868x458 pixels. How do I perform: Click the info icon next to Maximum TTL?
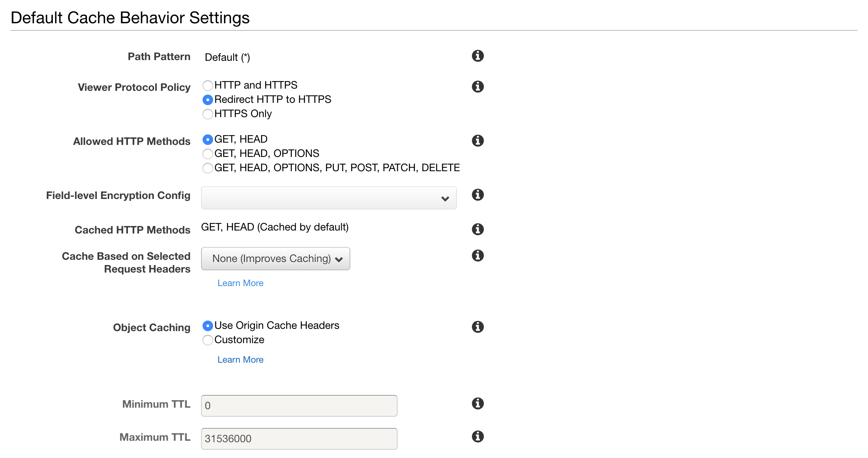[478, 436]
